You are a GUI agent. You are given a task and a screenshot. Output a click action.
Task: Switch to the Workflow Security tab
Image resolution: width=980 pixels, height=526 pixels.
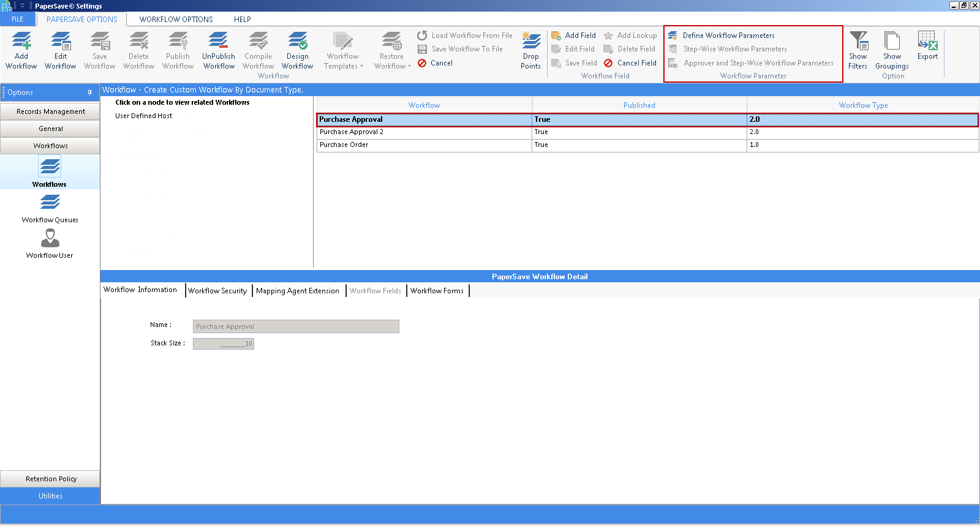pos(217,291)
